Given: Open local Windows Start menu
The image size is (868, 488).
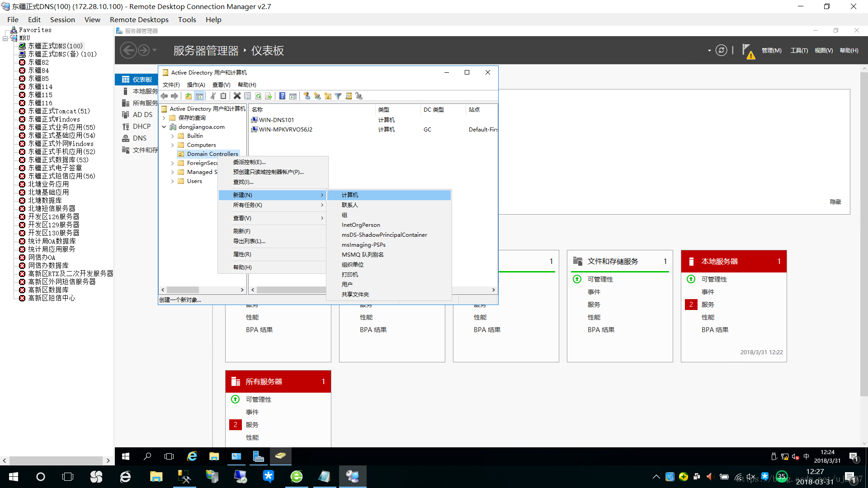Looking at the screenshot, I should pyautogui.click(x=14, y=477).
